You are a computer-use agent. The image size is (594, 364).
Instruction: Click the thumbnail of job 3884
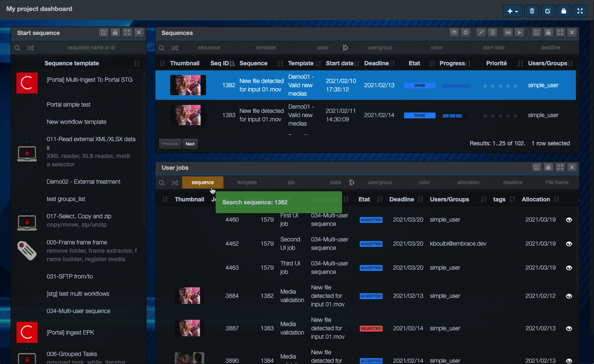pyautogui.click(x=190, y=296)
